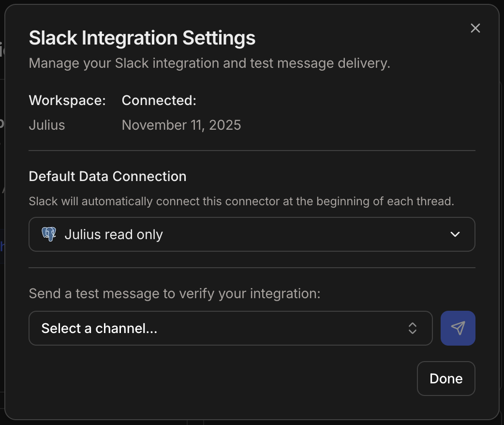Click the "Default Data Connection" heading

[x=107, y=176]
